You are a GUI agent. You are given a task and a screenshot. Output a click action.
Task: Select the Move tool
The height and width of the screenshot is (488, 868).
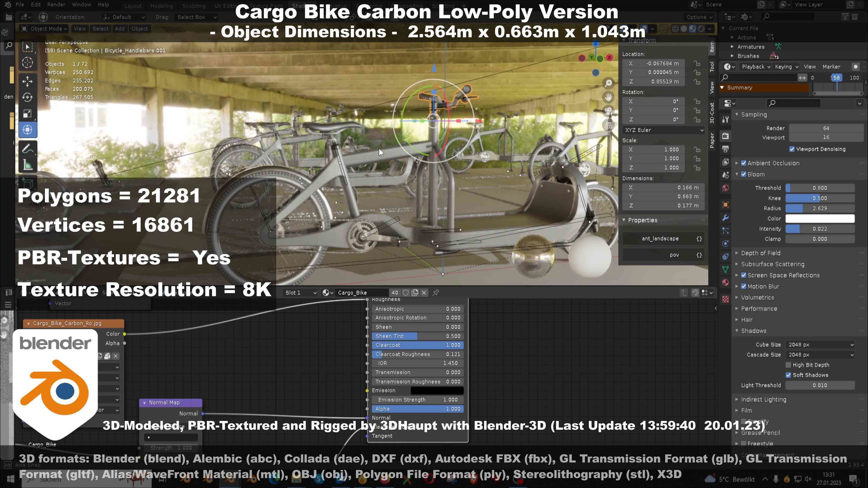point(28,81)
